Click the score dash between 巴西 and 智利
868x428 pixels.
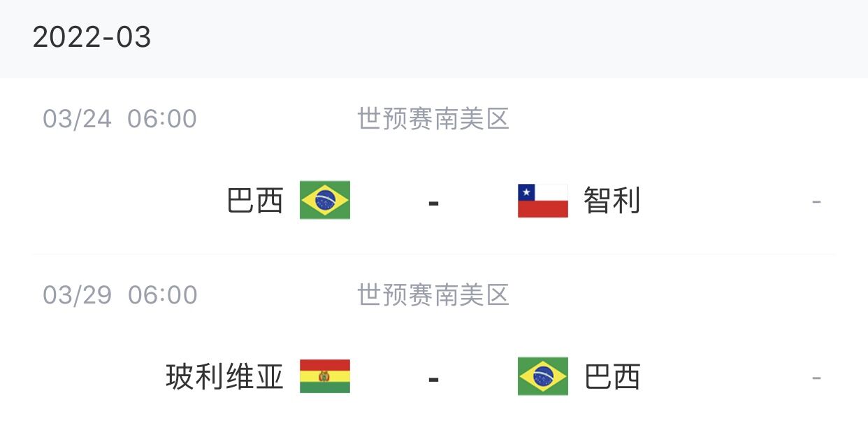tap(433, 203)
